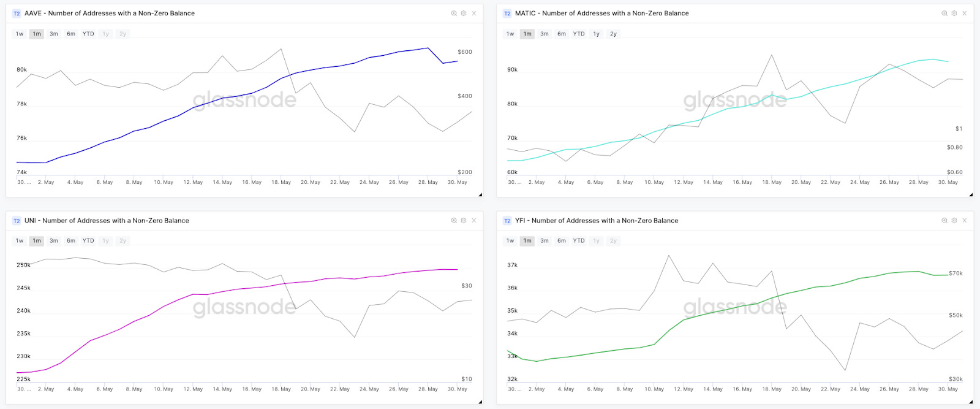
Task: Click the resize handle of YFI panel
Action: click(971, 402)
